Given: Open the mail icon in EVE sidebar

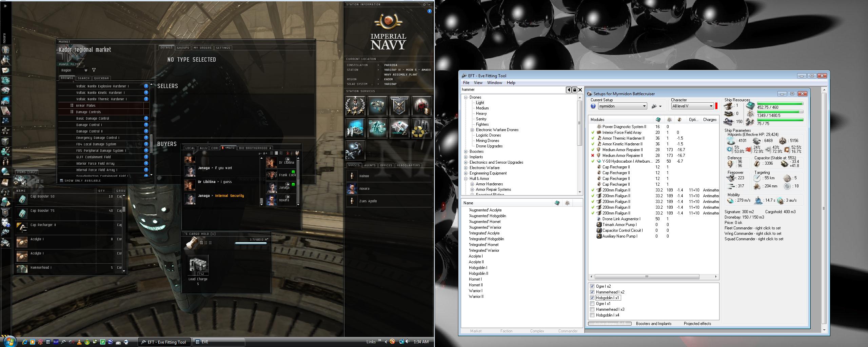Looking at the screenshot, I should pyautogui.click(x=5, y=70).
